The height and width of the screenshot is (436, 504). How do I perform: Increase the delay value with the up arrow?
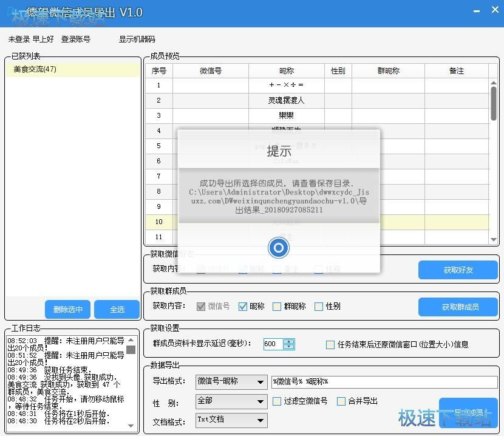click(288, 341)
